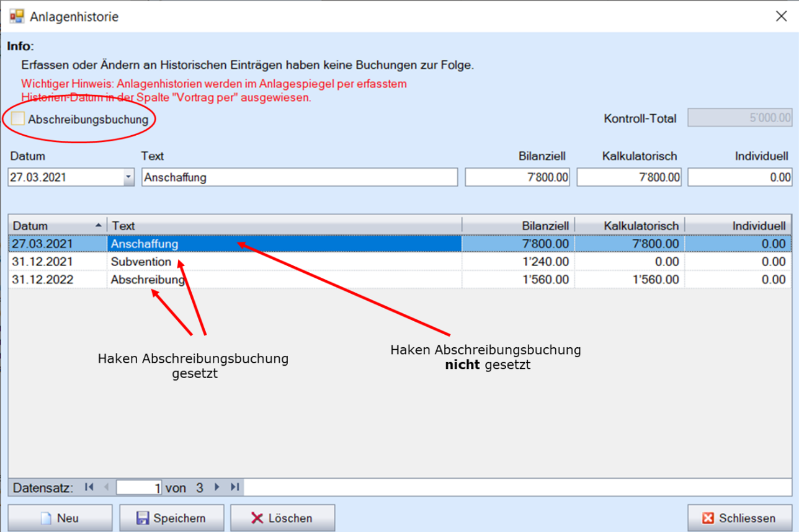
Task: Open the Datum date picker dropdown
Action: (x=128, y=177)
